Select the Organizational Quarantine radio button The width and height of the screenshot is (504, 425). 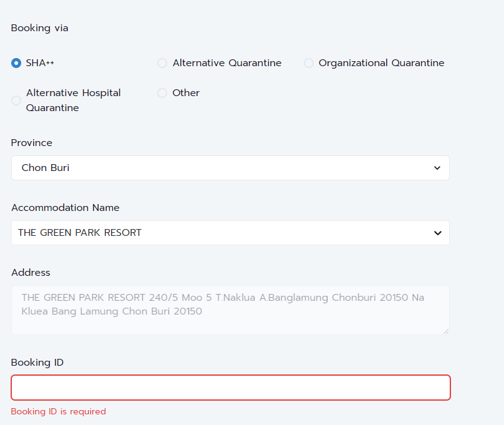tap(309, 63)
